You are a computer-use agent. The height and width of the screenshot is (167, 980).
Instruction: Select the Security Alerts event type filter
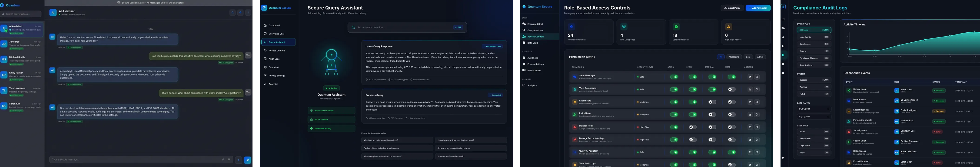coord(814,65)
